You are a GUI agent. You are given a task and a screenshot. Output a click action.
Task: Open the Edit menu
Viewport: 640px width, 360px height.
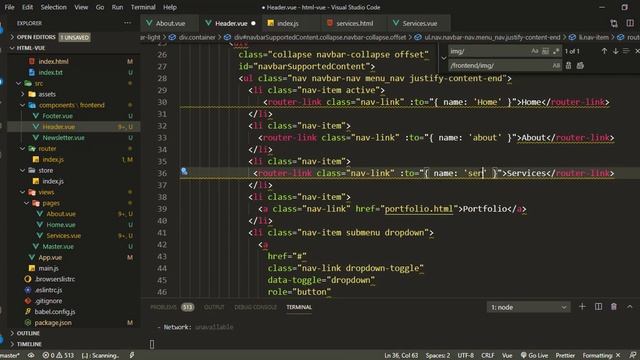click(27, 7)
